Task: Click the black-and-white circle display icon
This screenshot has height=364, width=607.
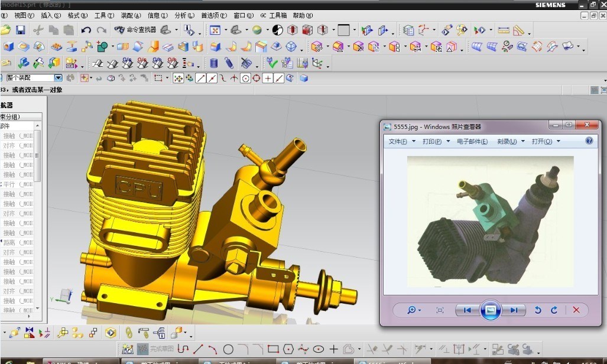Action: click(x=278, y=30)
